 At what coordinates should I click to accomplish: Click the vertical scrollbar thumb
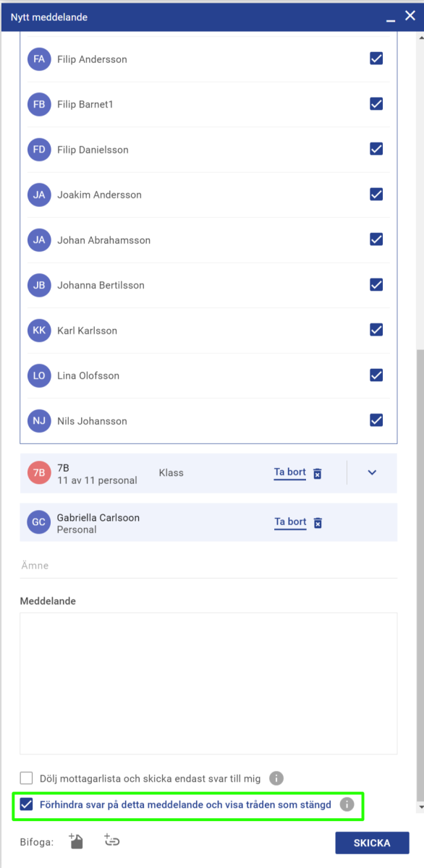tap(421, 575)
